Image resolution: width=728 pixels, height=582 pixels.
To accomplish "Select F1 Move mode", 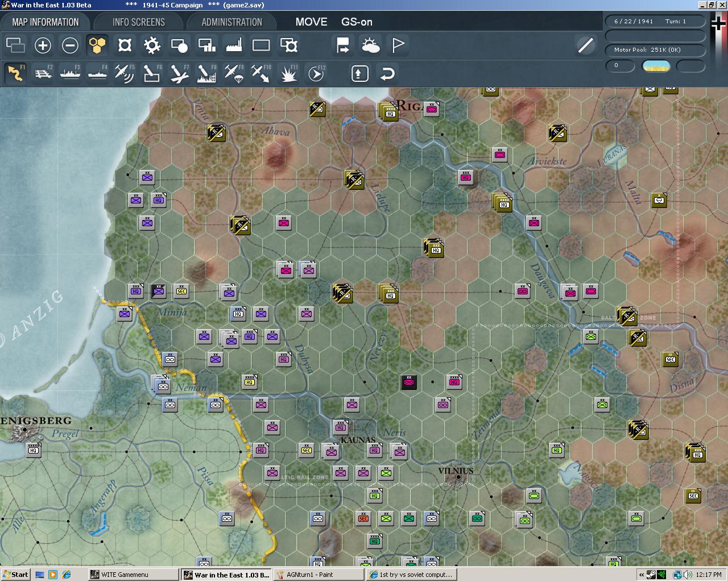I will pos(15,73).
